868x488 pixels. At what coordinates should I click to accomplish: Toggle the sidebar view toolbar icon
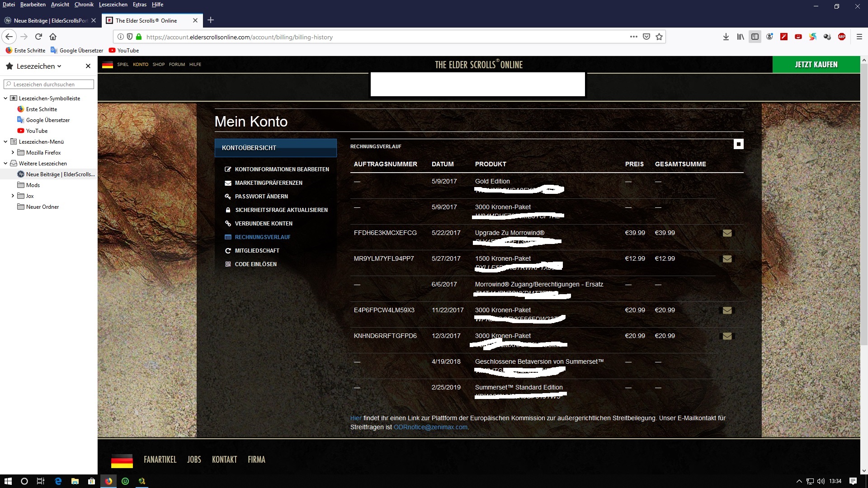[x=755, y=37]
